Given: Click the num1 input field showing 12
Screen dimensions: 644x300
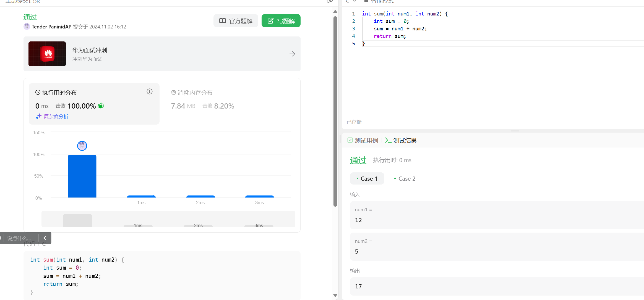Looking at the screenshot, I should point(358,220).
